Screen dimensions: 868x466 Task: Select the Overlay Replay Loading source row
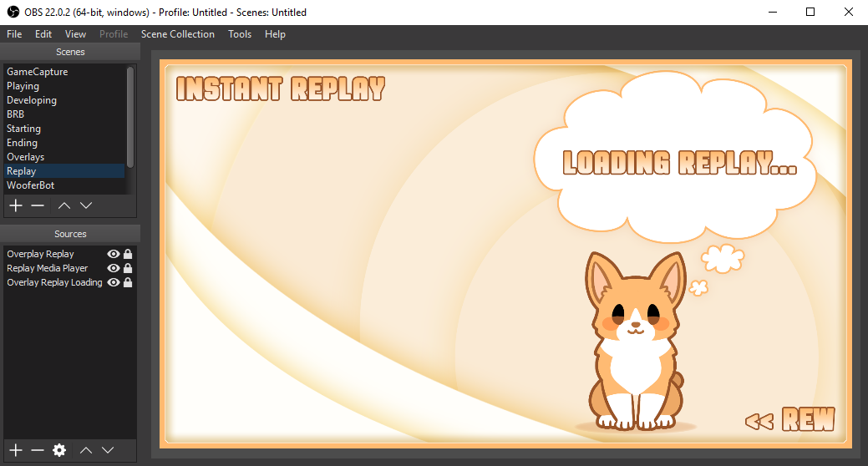click(69, 282)
